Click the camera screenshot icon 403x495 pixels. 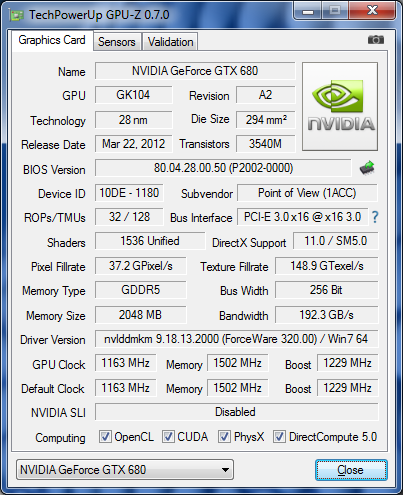pyautogui.click(x=376, y=40)
